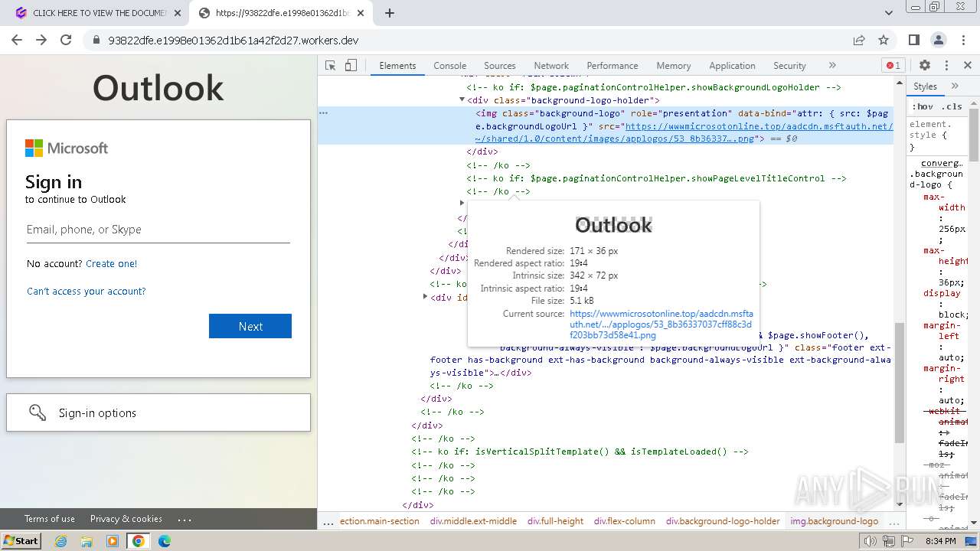The image size is (980, 551).
Task: Go back with browser back arrow
Action: point(17,40)
